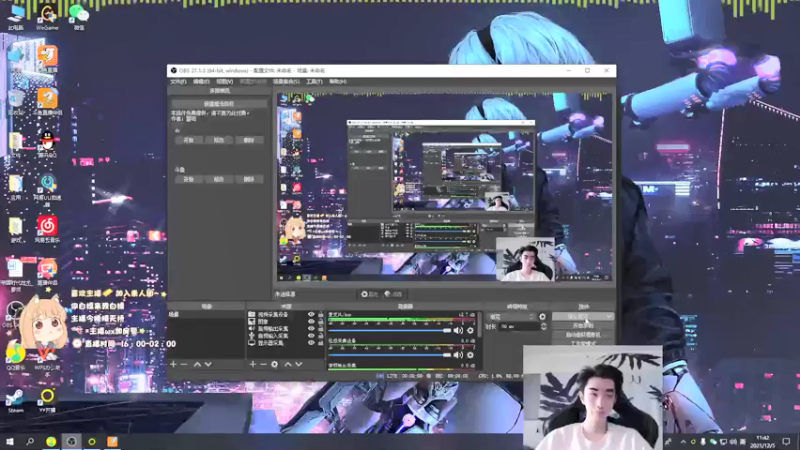Toggle lock of 音频输出采集 source
Image resolution: width=800 pixels, height=450 pixels.
(320, 329)
